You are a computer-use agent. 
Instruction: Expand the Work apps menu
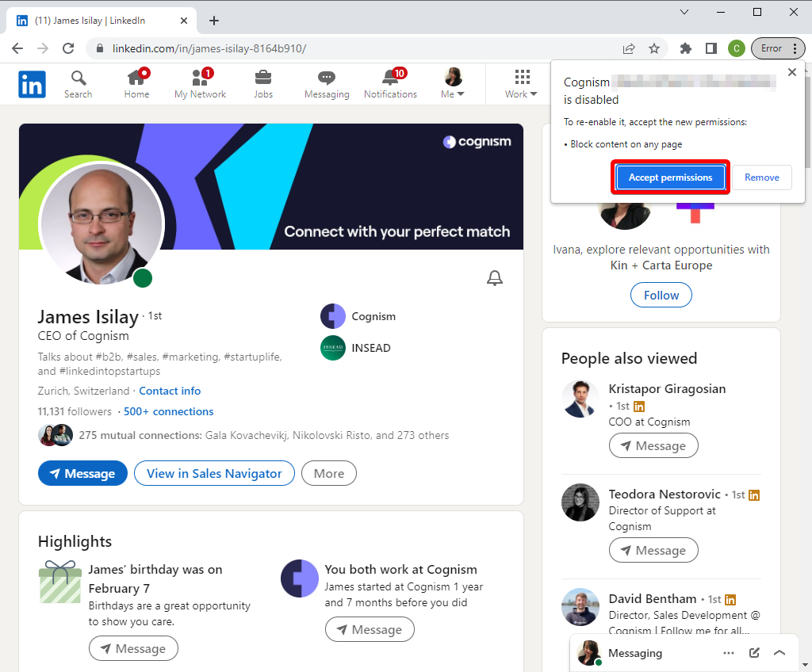tap(522, 84)
